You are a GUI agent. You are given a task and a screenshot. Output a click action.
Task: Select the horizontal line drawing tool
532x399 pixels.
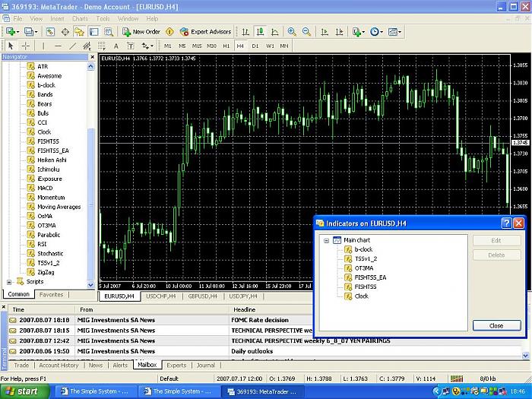tap(58, 46)
